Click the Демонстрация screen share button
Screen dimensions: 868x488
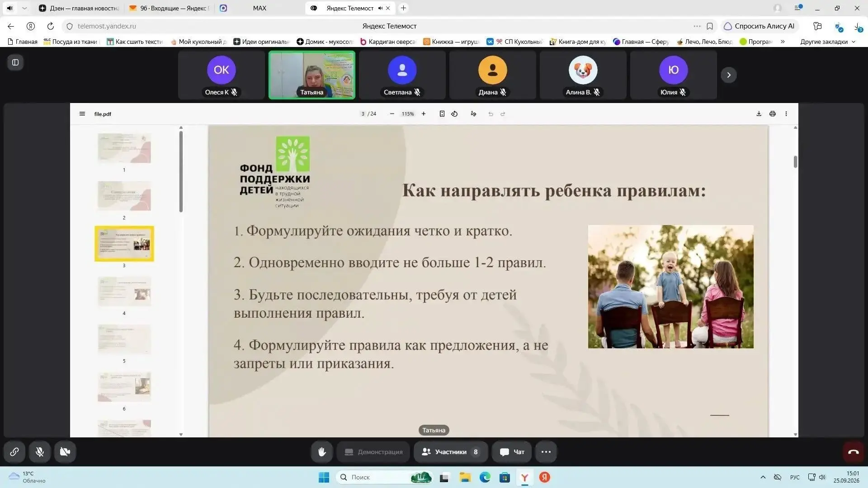coord(373,452)
